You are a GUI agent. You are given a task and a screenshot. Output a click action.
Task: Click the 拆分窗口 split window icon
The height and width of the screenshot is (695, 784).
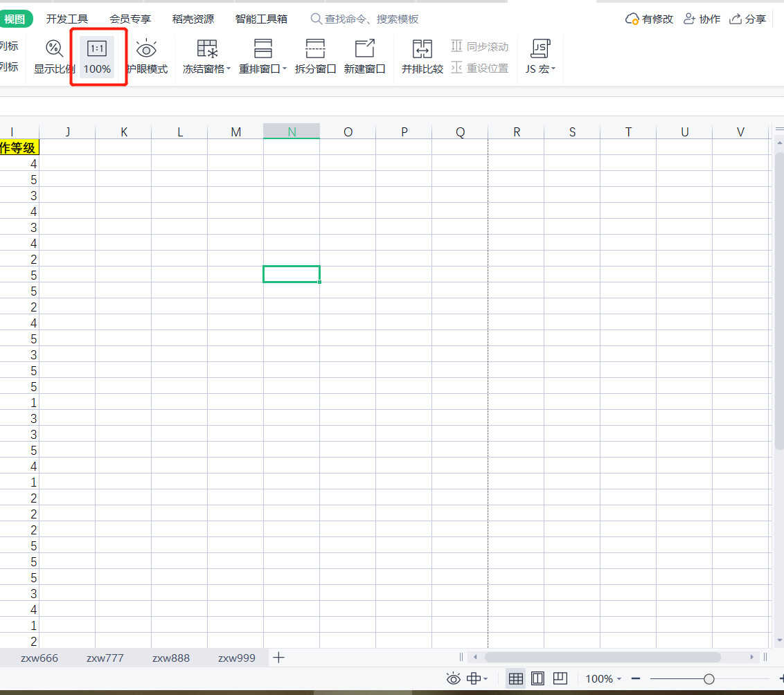pyautogui.click(x=315, y=56)
